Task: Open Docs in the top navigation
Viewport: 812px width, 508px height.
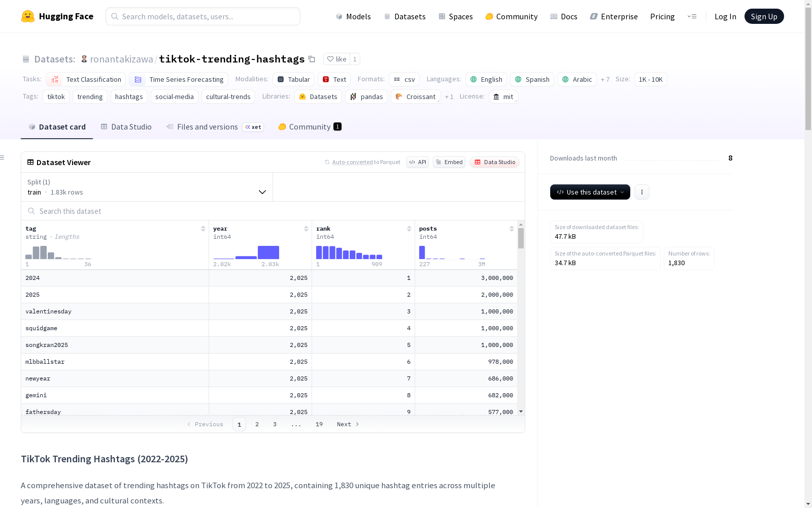Action: coord(564,16)
